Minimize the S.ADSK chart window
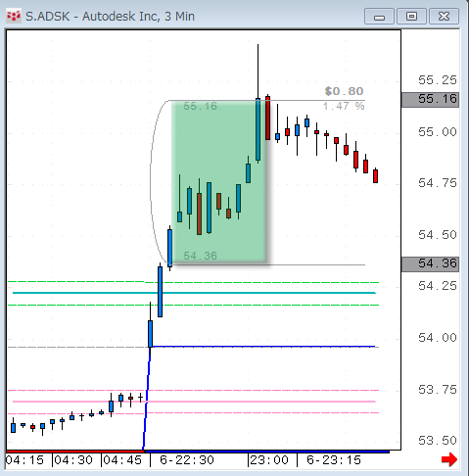This screenshot has height=476, width=469. click(379, 17)
